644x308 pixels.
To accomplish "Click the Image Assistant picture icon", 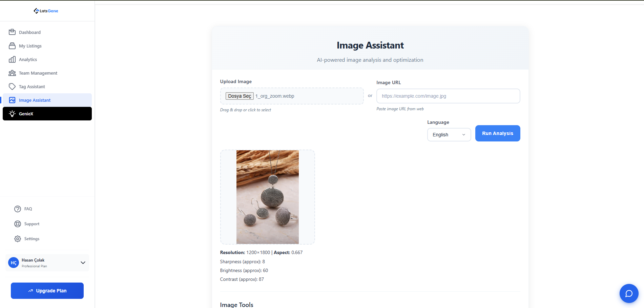I will [x=12, y=100].
